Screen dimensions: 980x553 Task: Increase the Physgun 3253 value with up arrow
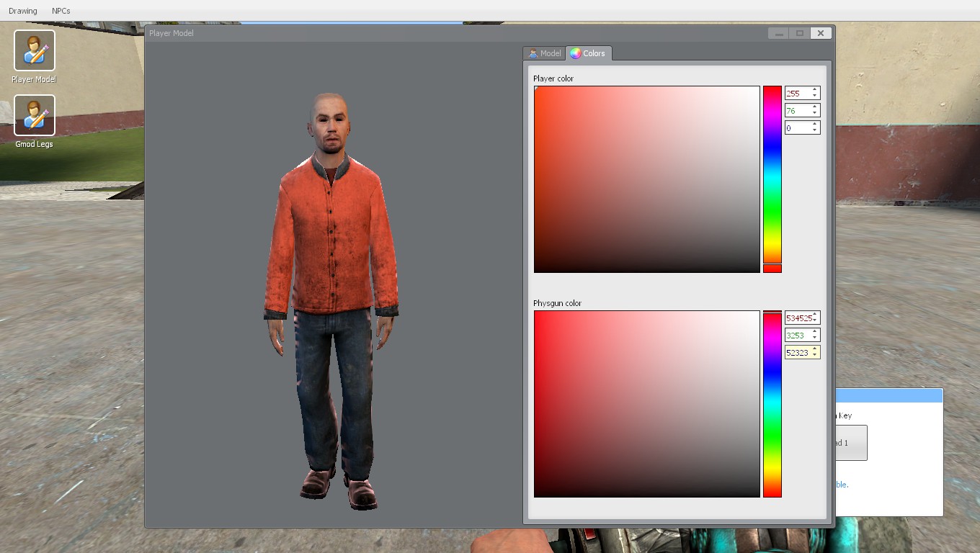tap(815, 332)
